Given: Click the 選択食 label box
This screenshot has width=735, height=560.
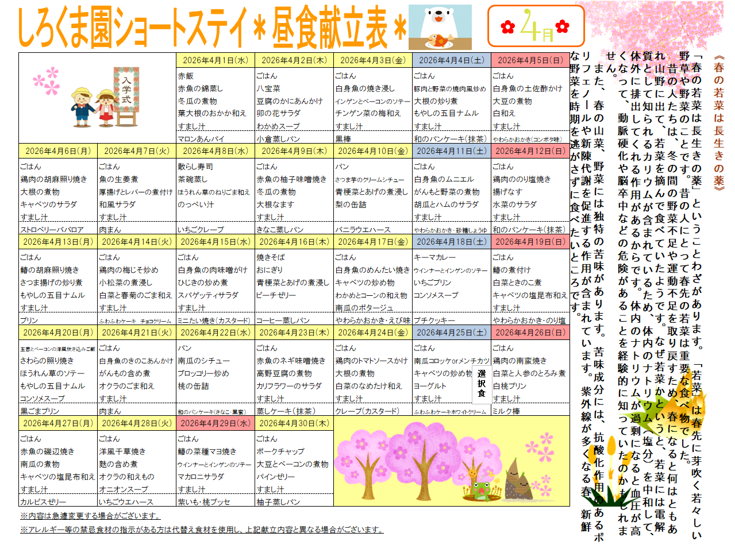Looking at the screenshot, I should pyautogui.click(x=482, y=383).
